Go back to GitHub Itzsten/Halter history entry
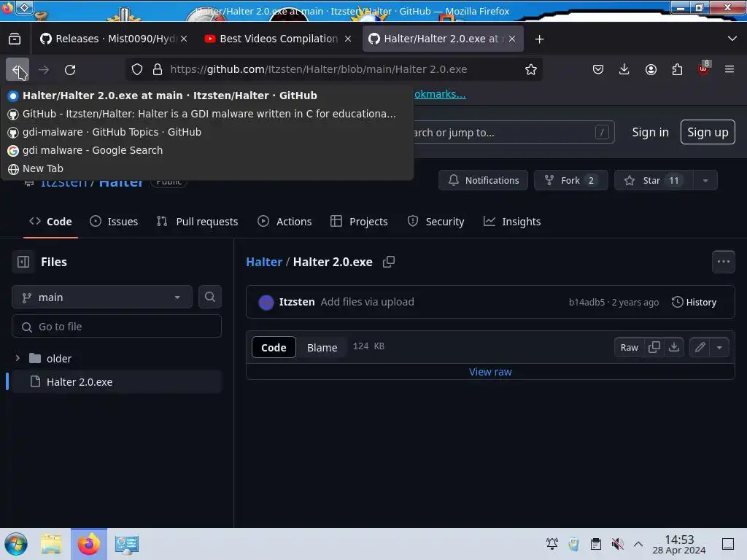This screenshot has width=747, height=560. pyautogui.click(x=206, y=114)
